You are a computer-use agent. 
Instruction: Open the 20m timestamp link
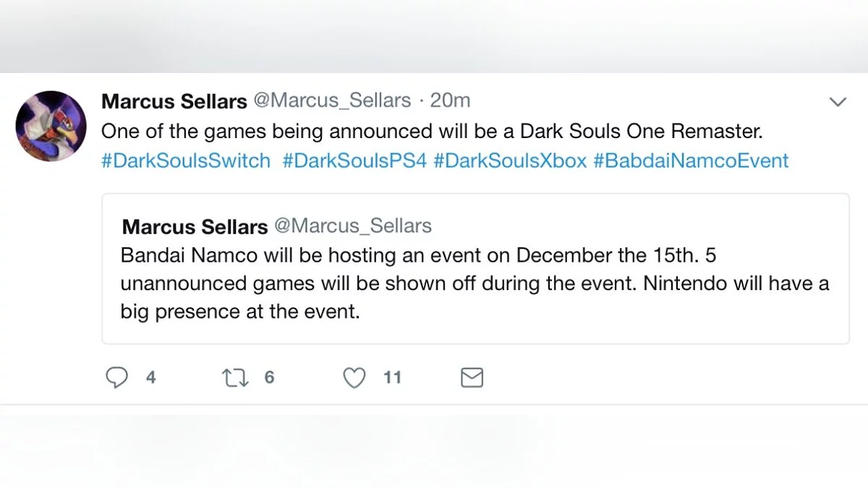450,100
